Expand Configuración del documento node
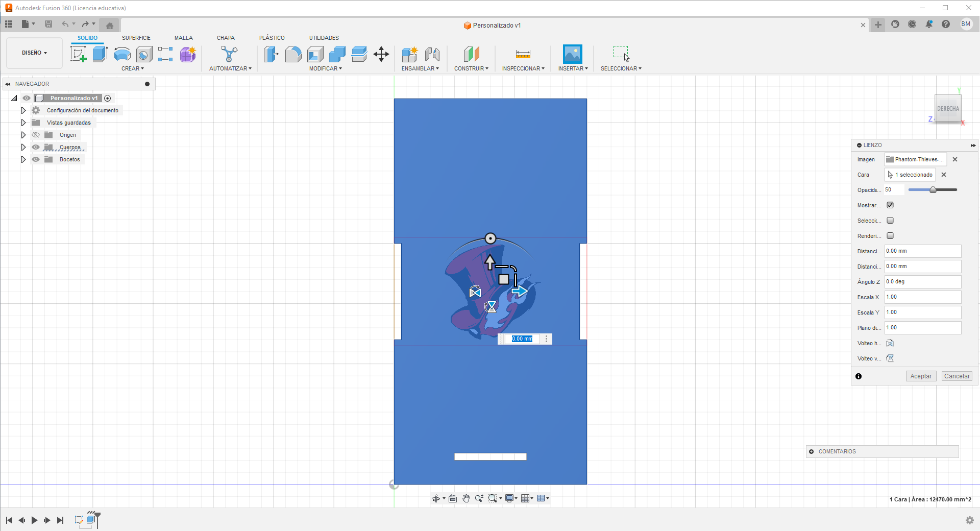 23,110
